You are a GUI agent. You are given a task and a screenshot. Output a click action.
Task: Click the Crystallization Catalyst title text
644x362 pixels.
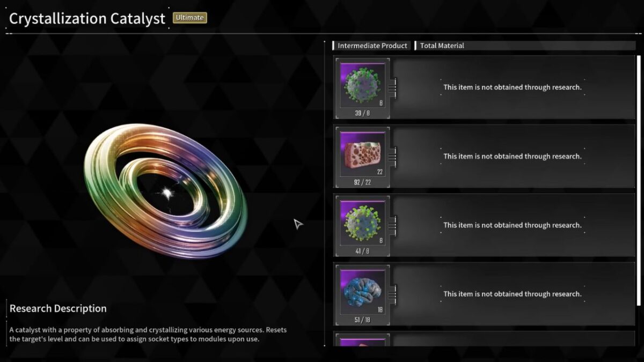pyautogui.click(x=87, y=18)
